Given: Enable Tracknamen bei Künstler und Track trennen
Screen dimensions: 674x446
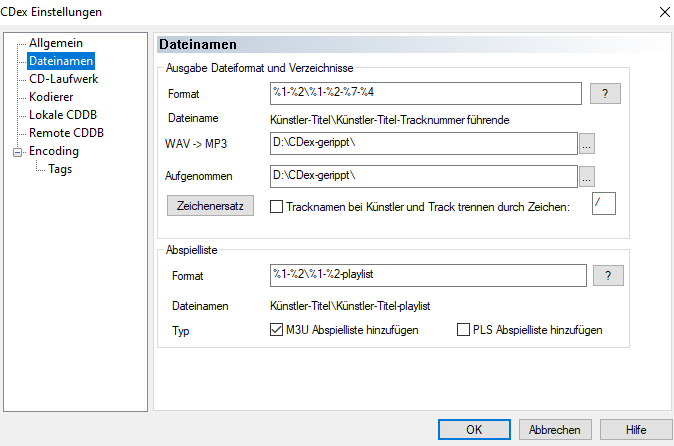Looking at the screenshot, I should 277,207.
